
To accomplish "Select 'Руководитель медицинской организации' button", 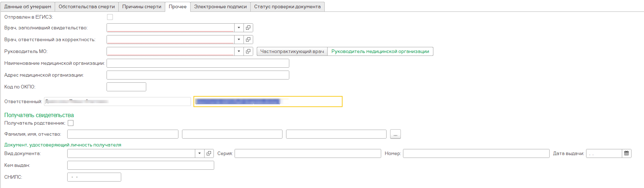I will pyautogui.click(x=380, y=52).
